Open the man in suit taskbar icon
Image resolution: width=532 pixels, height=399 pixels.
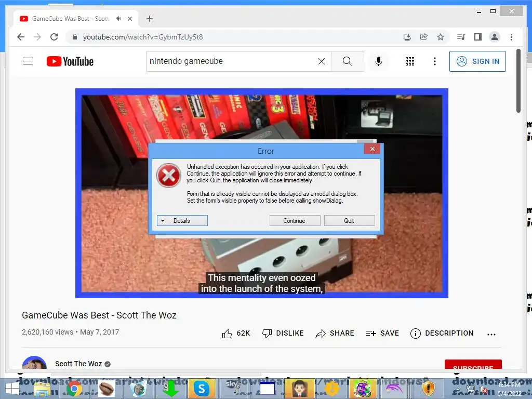click(x=300, y=389)
